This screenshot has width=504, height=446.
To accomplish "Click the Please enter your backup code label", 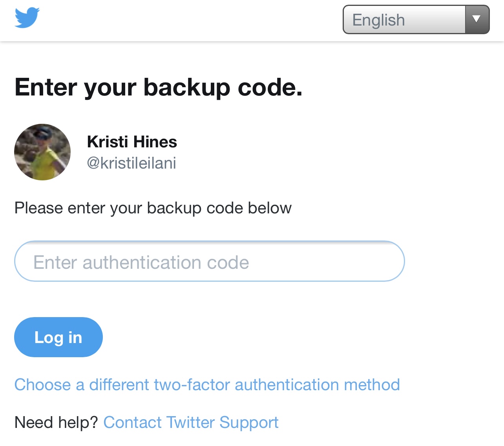I will [x=153, y=208].
